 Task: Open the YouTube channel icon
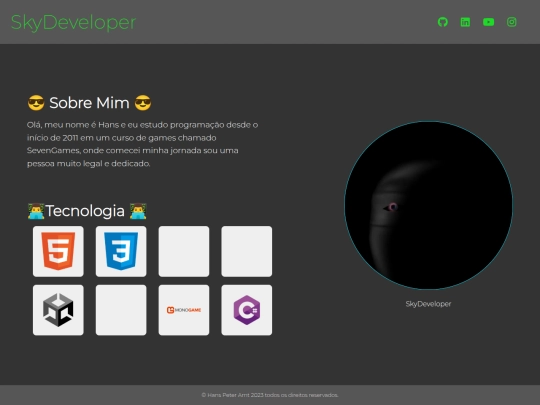point(488,22)
